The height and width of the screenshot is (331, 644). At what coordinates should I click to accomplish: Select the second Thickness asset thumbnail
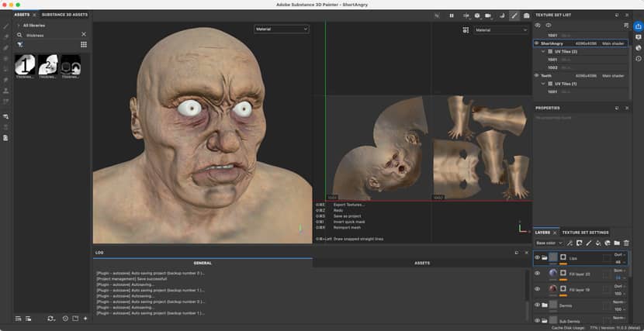click(48, 65)
